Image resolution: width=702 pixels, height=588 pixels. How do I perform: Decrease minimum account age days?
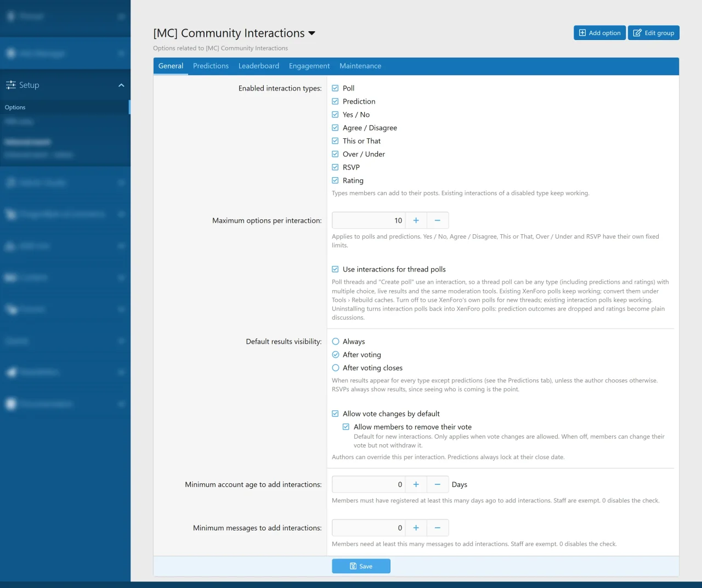tap(438, 484)
